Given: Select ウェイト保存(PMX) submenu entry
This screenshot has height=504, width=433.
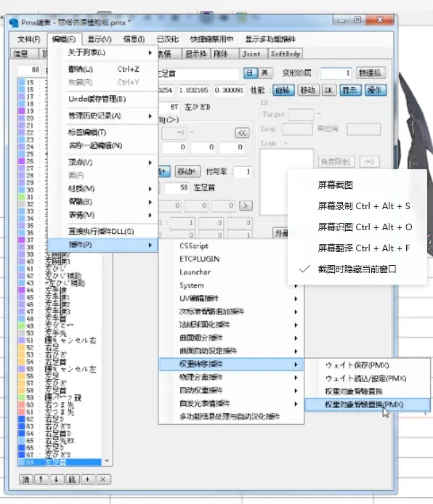Looking at the screenshot, I should tap(367, 365).
